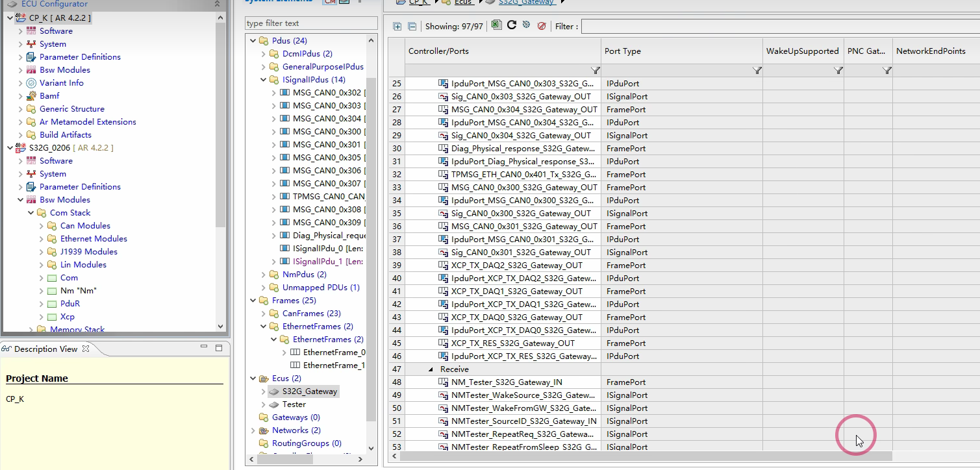Screen dimensions: 980x470
Task: Collapse the Com Stack folder
Action: (31, 213)
